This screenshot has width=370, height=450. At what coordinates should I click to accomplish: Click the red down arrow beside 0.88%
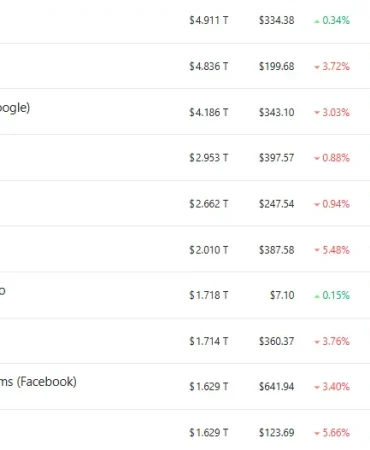point(317,158)
